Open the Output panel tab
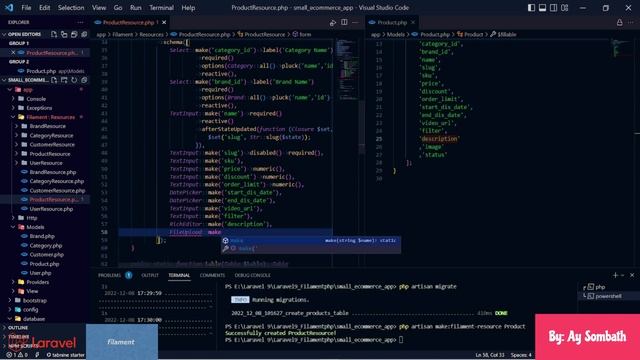 click(150, 276)
